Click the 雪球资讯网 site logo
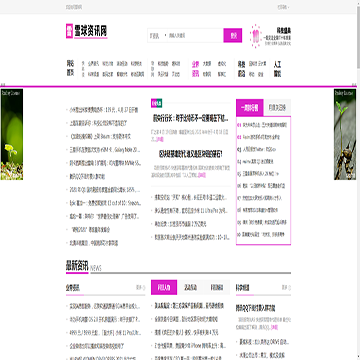 point(87,31)
